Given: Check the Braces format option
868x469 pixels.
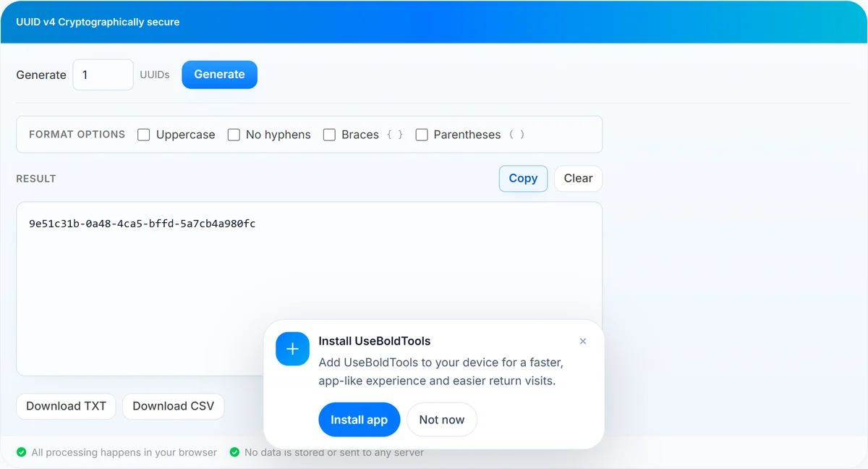Looking at the screenshot, I should 329,135.
